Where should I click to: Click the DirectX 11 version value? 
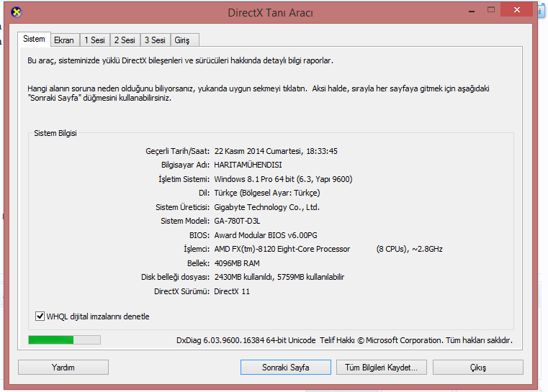(232, 291)
